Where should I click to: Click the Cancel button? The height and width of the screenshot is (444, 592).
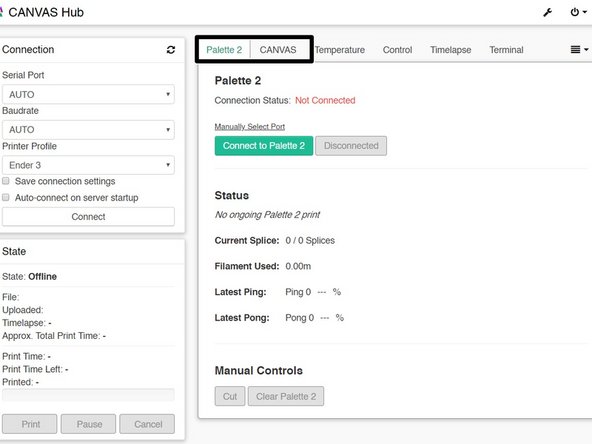[x=147, y=424]
